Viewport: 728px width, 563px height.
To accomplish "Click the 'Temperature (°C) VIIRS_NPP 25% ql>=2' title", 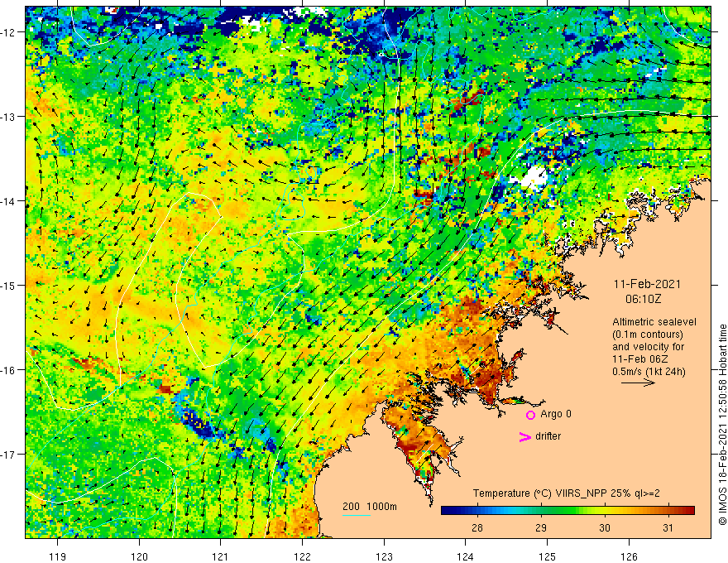I will [566, 493].
